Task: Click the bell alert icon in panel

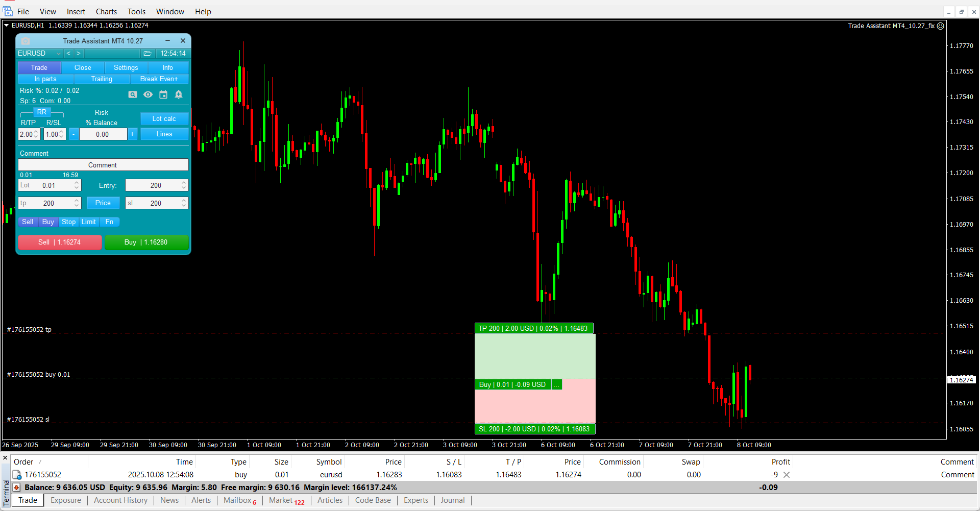Action: pyautogui.click(x=179, y=94)
